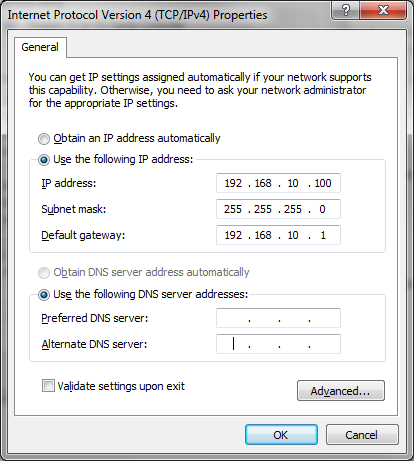Click the IP address field's first octet 192
414x461 pixels.
tap(233, 183)
